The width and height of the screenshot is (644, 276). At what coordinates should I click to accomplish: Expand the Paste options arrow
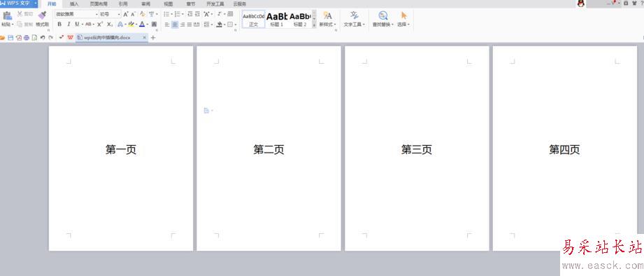pyautogui.click(x=13, y=25)
